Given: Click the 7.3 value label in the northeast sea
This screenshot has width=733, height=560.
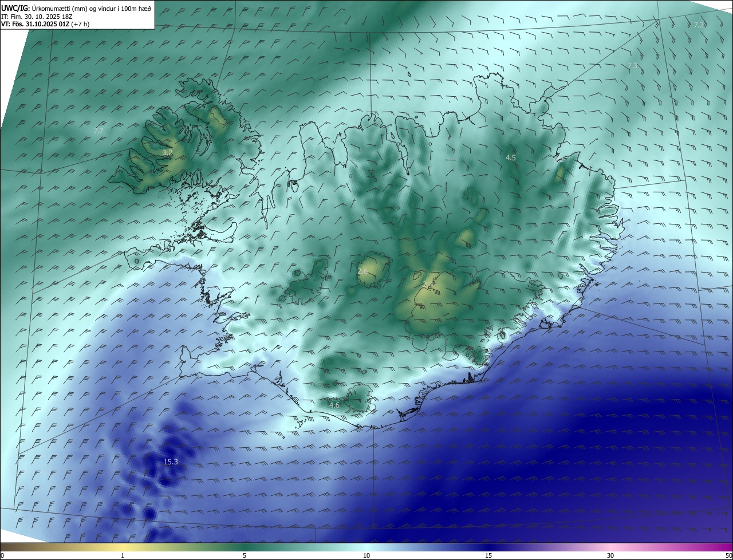Looking at the screenshot, I should [632, 66].
